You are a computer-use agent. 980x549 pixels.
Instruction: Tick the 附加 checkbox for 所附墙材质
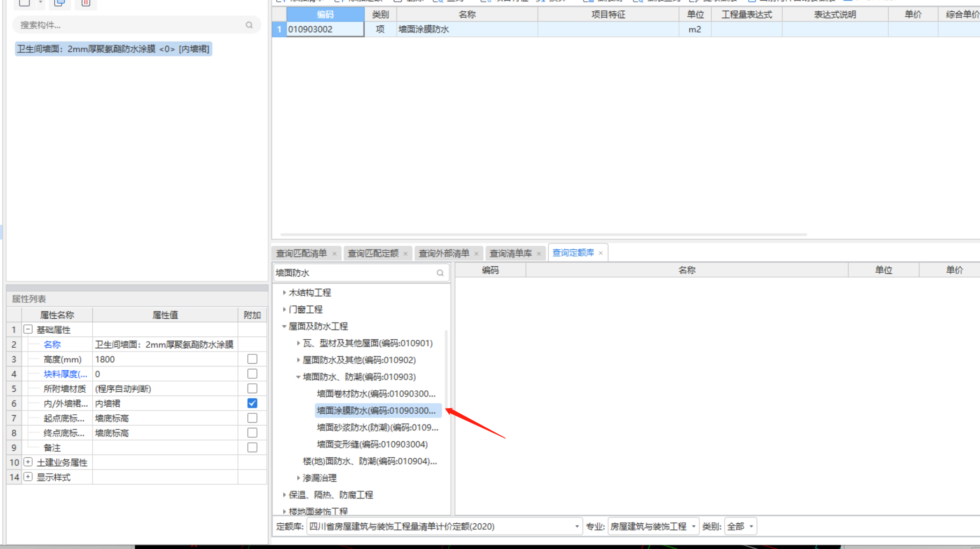click(x=252, y=388)
